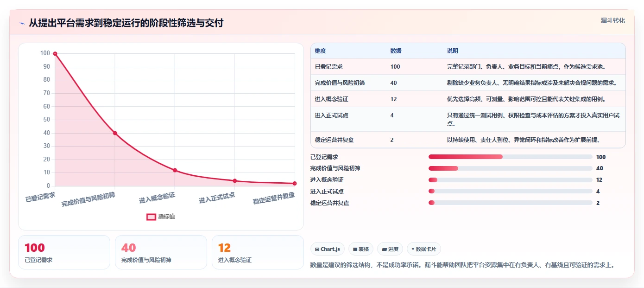Click 已登记需求 in the table's 维度 column
Image resolution: width=644 pixels, height=288 pixels.
(329, 67)
